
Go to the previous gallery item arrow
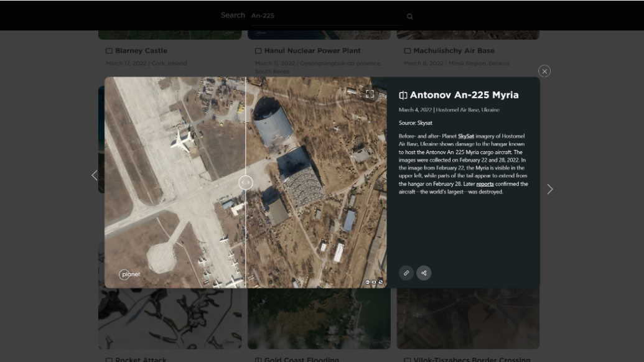click(x=95, y=175)
